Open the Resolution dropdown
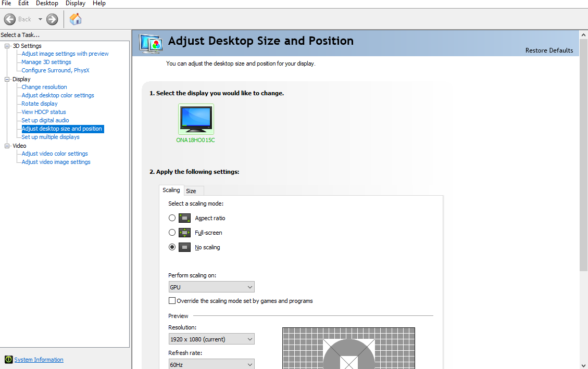Image resolution: width=588 pixels, height=369 pixels. 211,339
